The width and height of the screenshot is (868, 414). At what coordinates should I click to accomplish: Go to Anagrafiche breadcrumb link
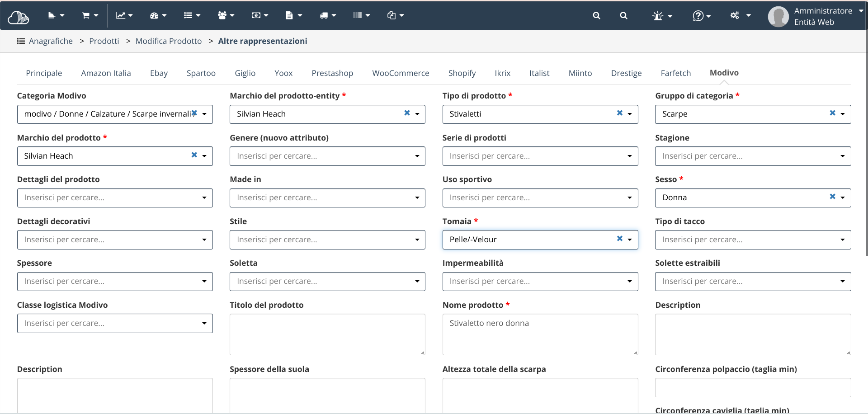[x=51, y=41]
